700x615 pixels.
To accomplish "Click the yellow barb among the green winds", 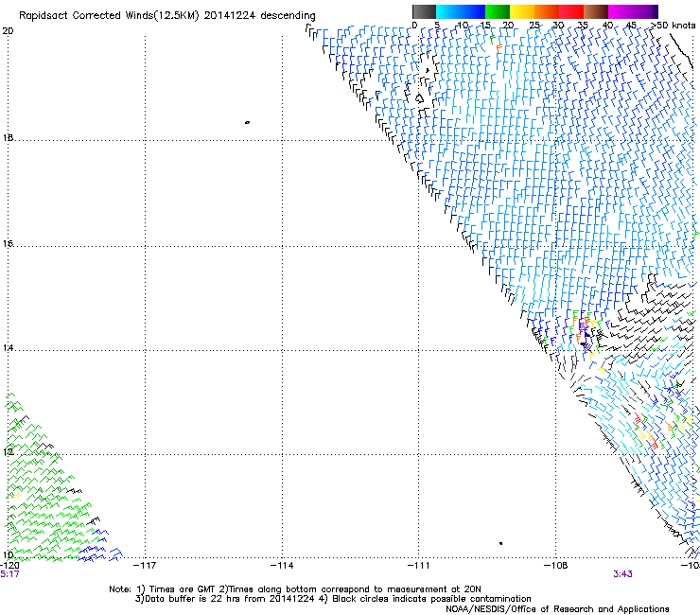I will (17, 495).
